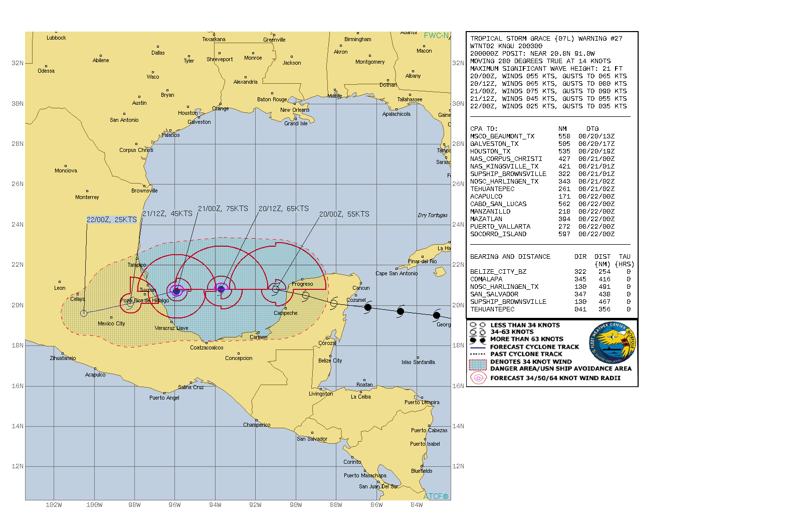Click the 'MAXIMUM SIGNIFICANT WAVE HEIGHT: 21 FT' line
The width and height of the screenshot is (786, 532).
pyautogui.click(x=546, y=69)
